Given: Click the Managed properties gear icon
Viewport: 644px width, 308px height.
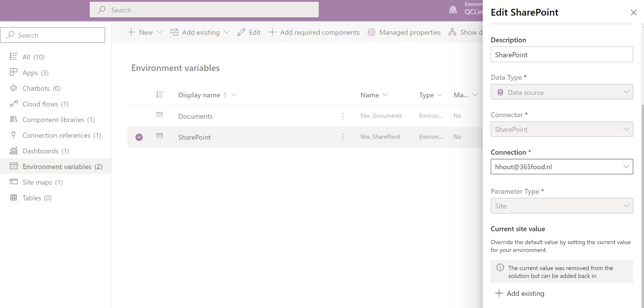Looking at the screenshot, I should coord(372,32).
